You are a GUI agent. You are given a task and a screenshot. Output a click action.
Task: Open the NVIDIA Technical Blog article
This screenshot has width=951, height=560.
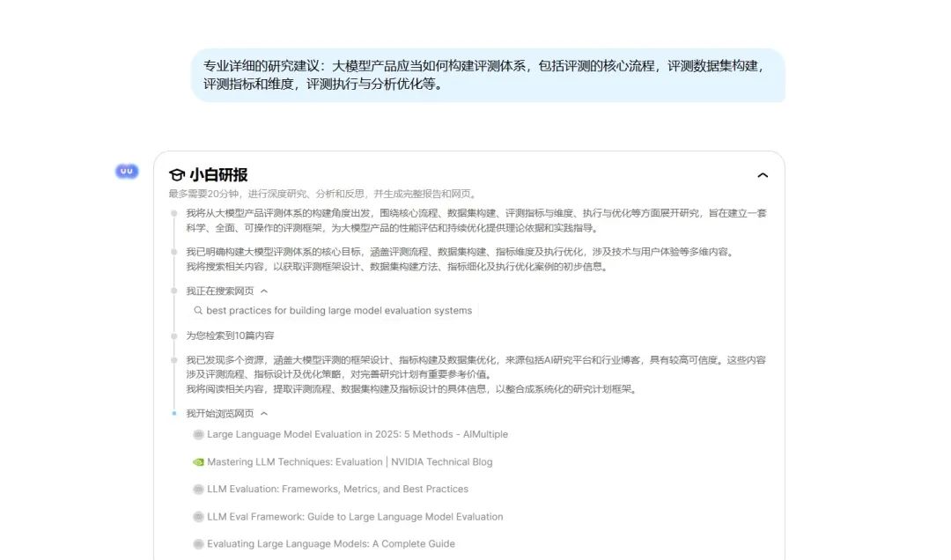[x=350, y=461]
